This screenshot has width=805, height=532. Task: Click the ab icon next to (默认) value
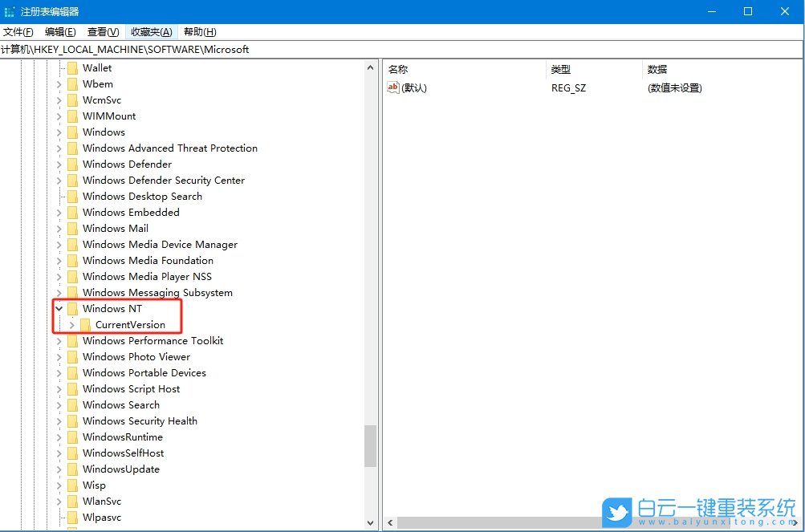[x=392, y=87]
